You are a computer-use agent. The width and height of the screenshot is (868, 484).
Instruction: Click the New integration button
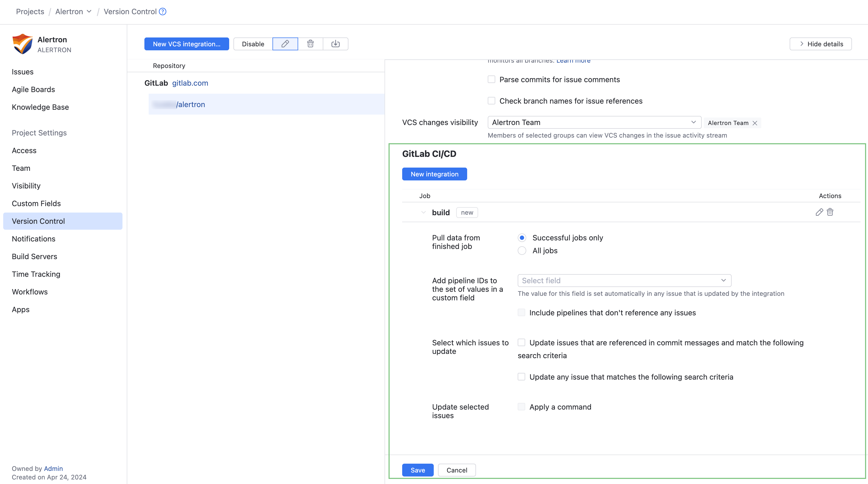coord(434,174)
